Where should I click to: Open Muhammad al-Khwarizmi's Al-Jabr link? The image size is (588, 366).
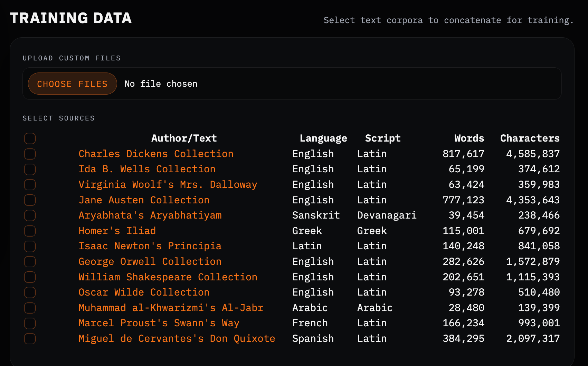171,308
